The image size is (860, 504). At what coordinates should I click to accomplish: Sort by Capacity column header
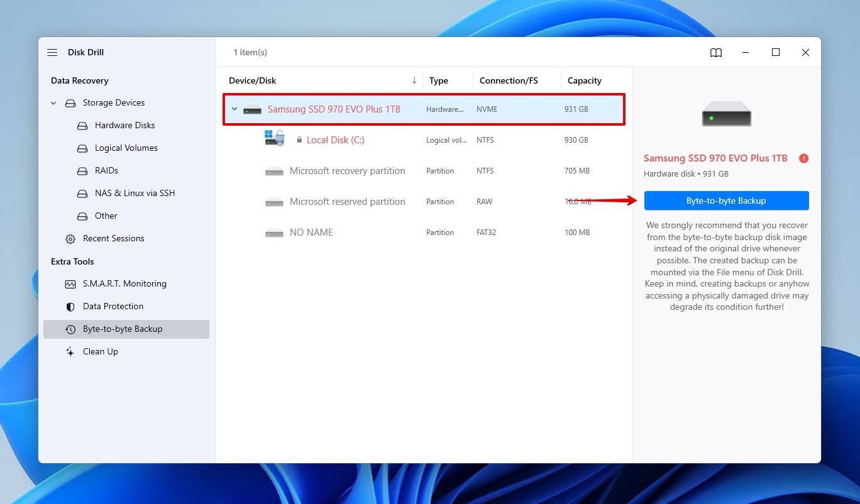pos(585,80)
